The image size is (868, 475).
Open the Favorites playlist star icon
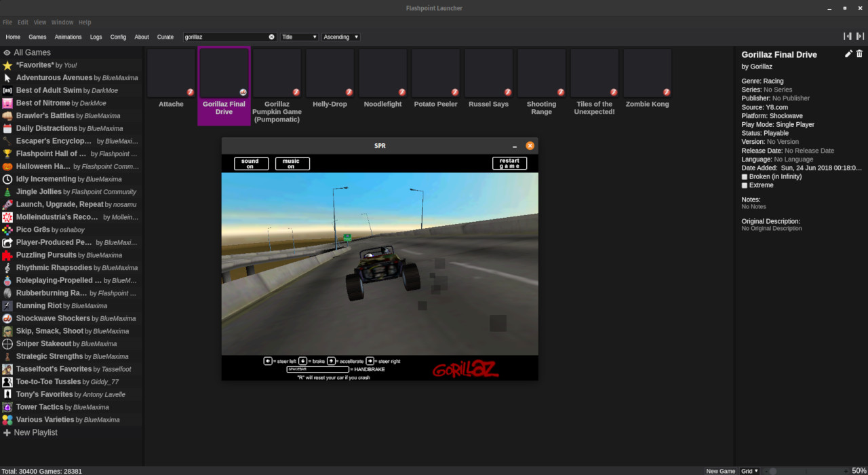7,65
